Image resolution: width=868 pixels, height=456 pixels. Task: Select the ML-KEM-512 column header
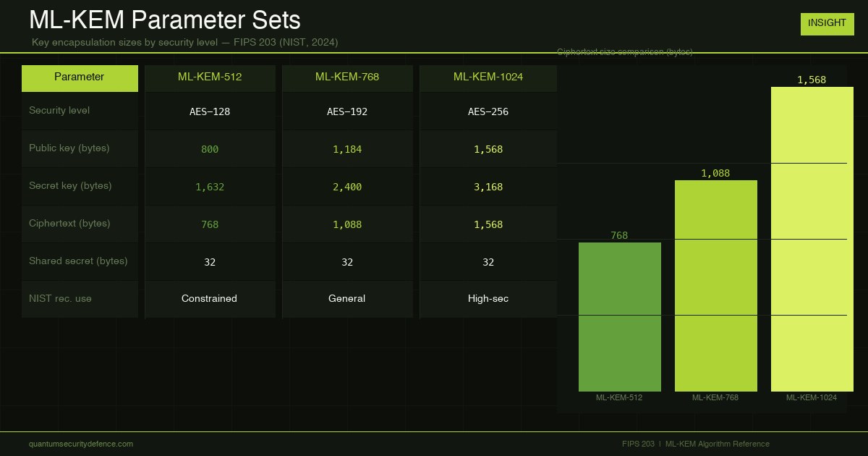click(x=210, y=78)
